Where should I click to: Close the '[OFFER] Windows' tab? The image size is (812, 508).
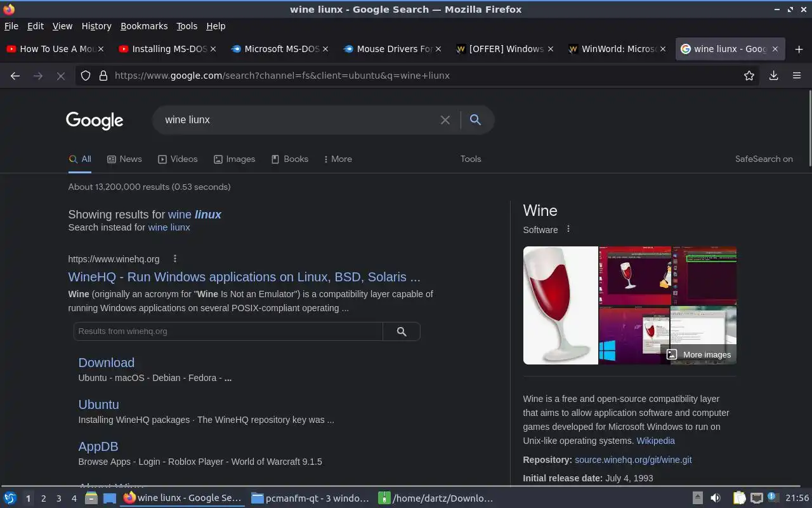click(x=551, y=49)
